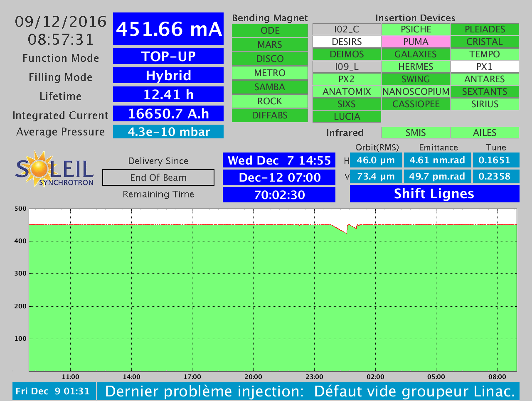The image size is (532, 401).
Task: Select the PX2 beamline indicator
Action: (x=347, y=79)
